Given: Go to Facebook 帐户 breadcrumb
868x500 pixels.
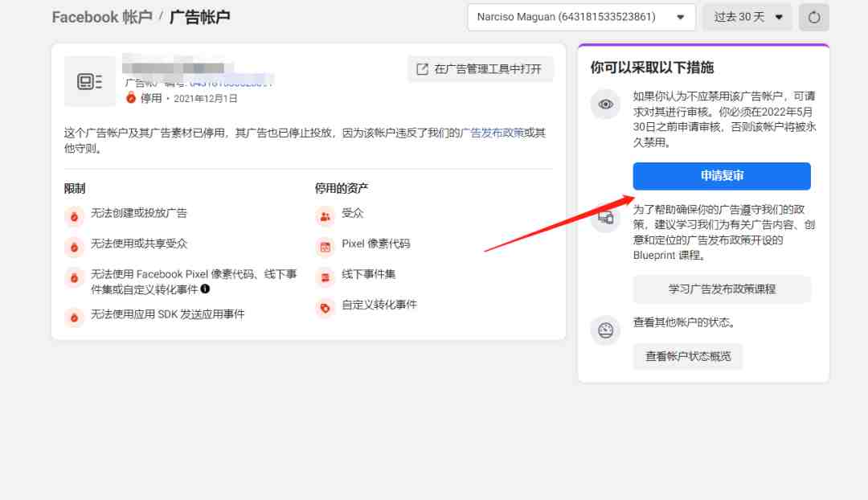Looking at the screenshot, I should pyautogui.click(x=102, y=17).
